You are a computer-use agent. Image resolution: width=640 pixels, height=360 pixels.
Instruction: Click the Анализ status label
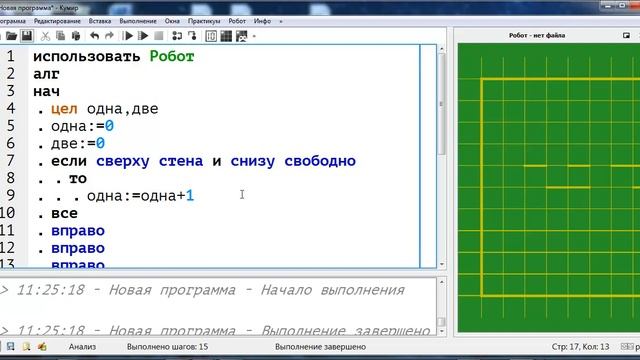tap(82, 347)
